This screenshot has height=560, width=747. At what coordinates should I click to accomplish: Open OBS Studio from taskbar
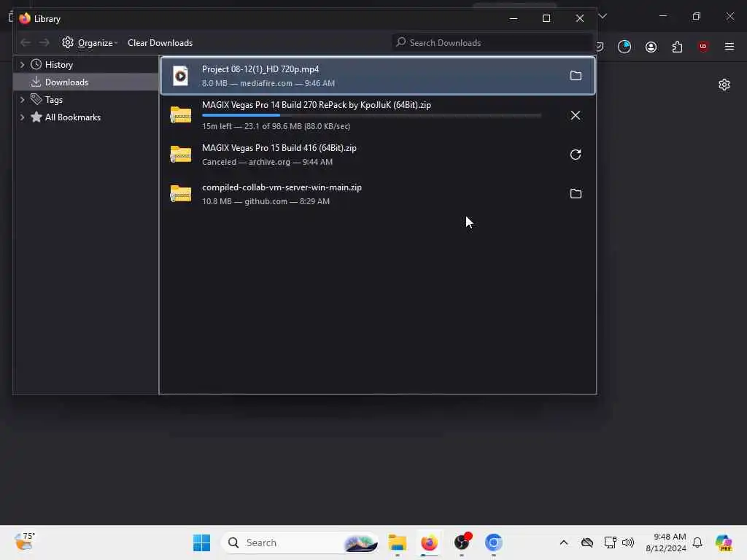(462, 542)
